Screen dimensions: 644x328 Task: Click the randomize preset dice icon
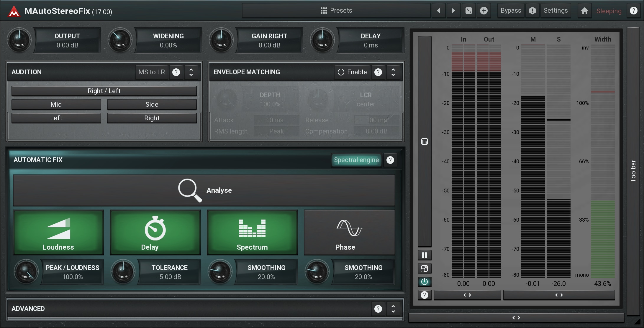pyautogui.click(x=468, y=11)
